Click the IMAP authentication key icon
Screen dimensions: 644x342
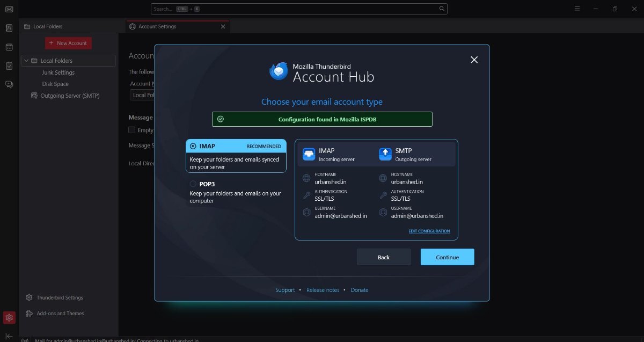click(x=306, y=195)
